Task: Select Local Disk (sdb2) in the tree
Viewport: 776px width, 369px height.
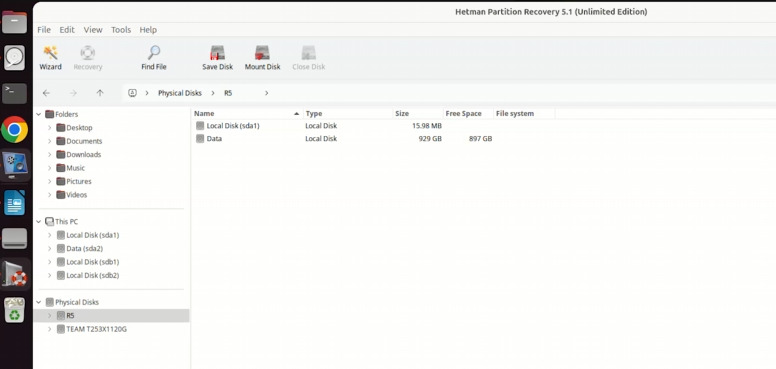Action: (x=93, y=275)
